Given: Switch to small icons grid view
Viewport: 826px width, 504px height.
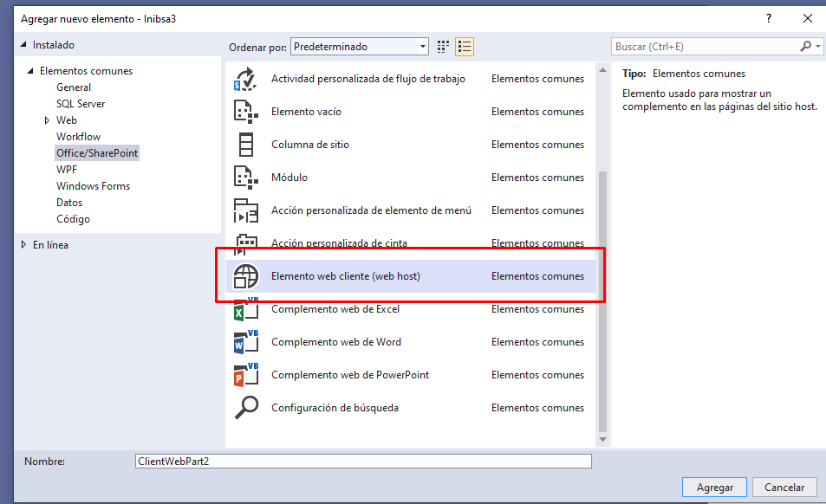Looking at the screenshot, I should [x=444, y=47].
